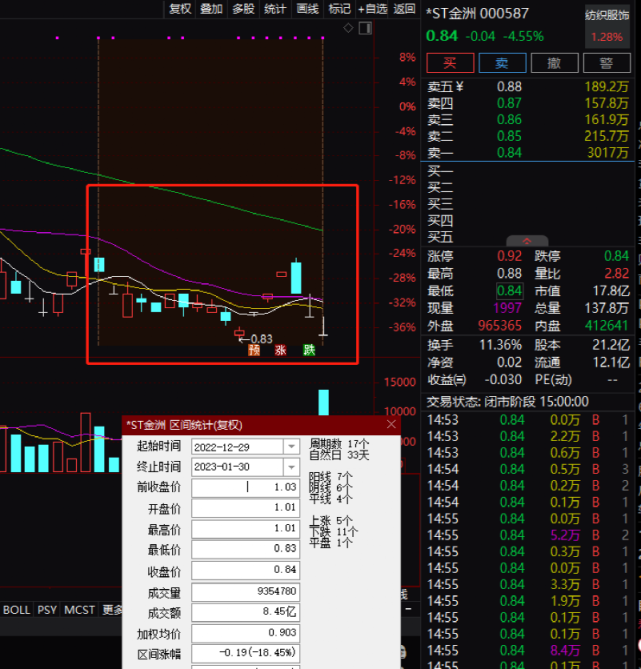Select the MCST indicator tab

(x=80, y=609)
